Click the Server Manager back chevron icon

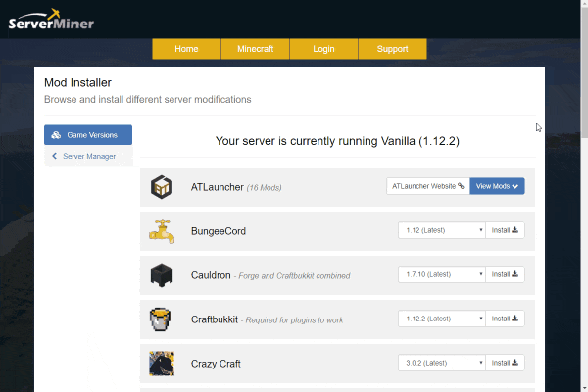(54, 156)
